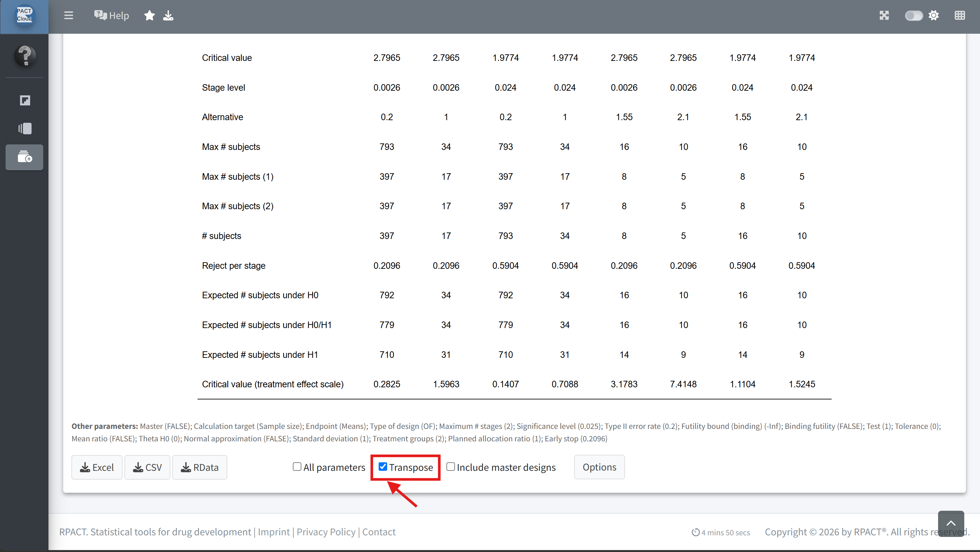Select 'Expected # subjects under H0' label
Viewport: 980px width, 552px height.
point(260,295)
